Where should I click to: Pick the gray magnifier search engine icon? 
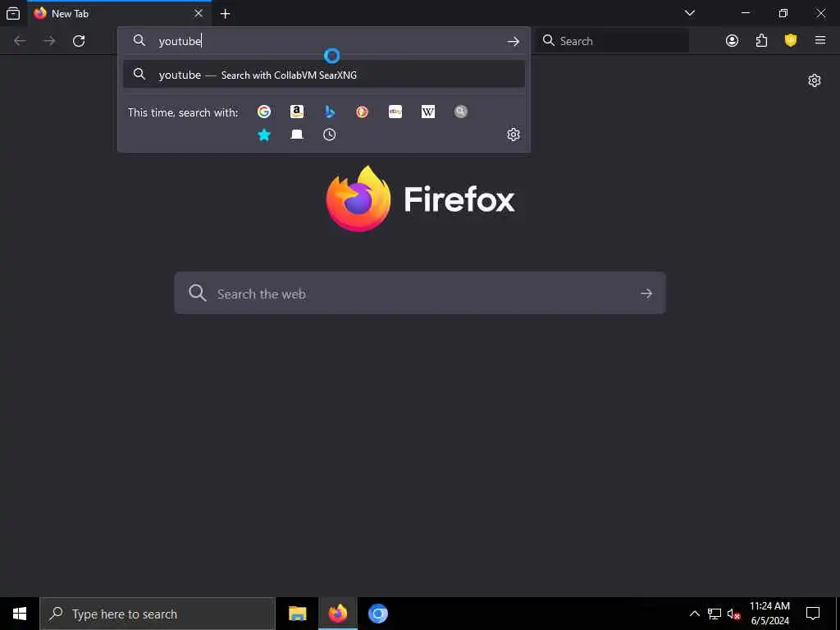tap(461, 112)
